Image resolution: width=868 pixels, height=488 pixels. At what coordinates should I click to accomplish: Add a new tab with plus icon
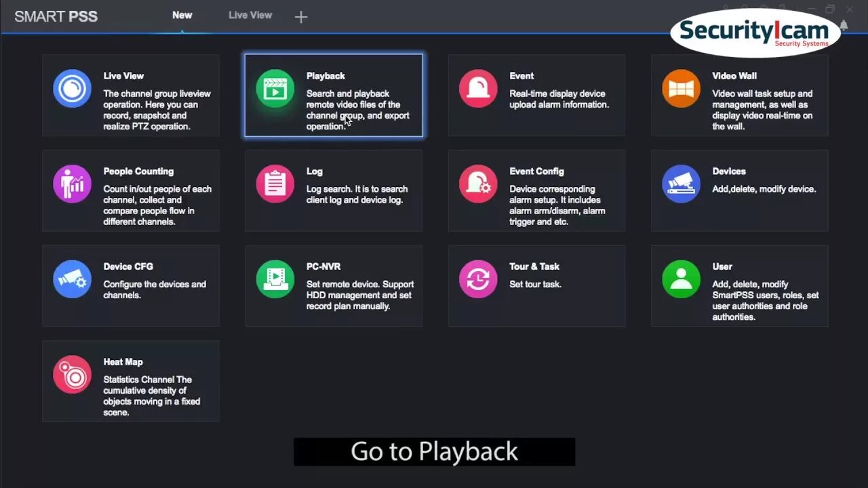coord(301,18)
